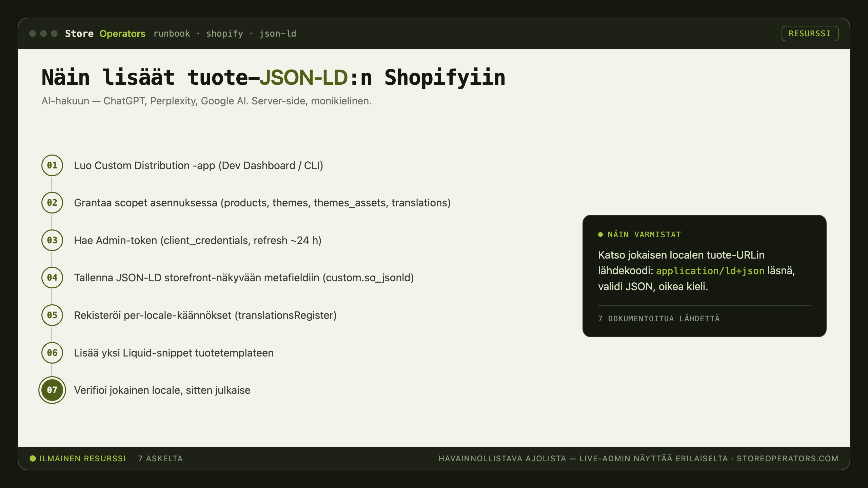Click 'Luo Custom Distribution -app' step text
Image resolution: width=868 pixels, height=488 pixels.
[x=199, y=166]
